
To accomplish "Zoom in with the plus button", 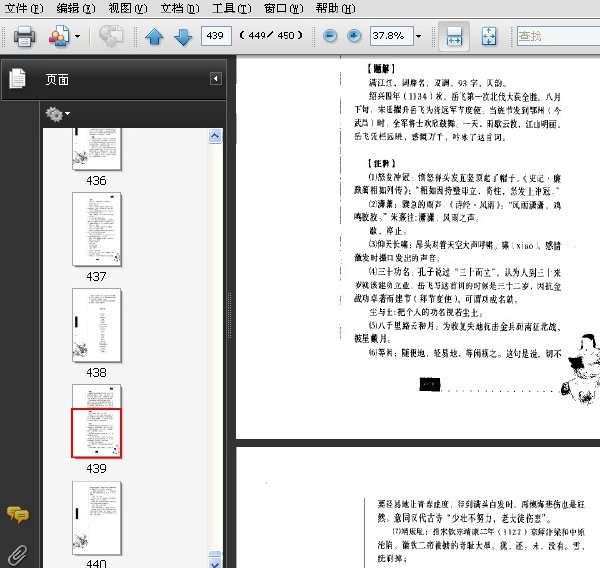I will click(x=354, y=36).
